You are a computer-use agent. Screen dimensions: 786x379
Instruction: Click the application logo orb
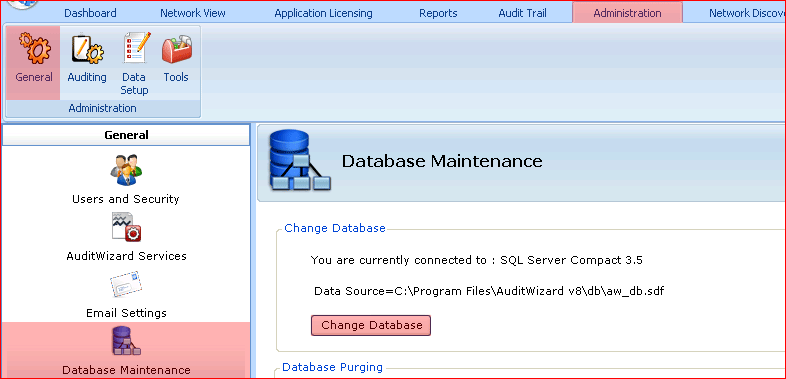tap(23, 4)
